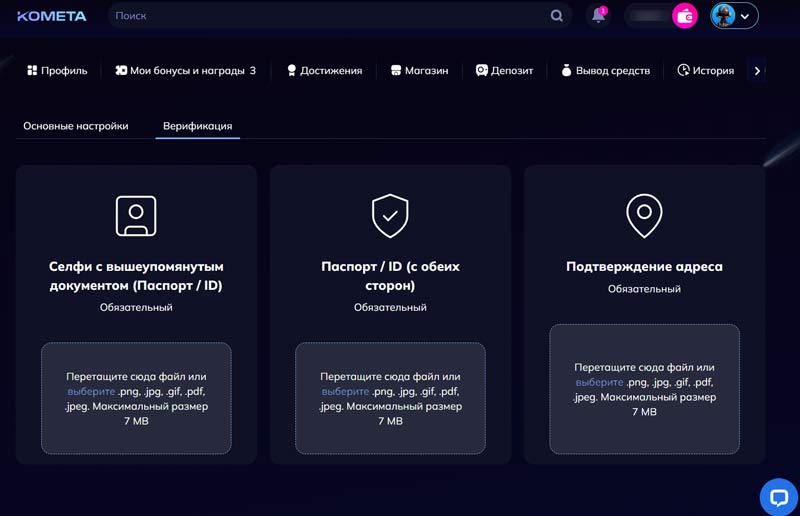Click the search magnifier icon
This screenshot has width=800, height=516.
pyautogui.click(x=557, y=16)
